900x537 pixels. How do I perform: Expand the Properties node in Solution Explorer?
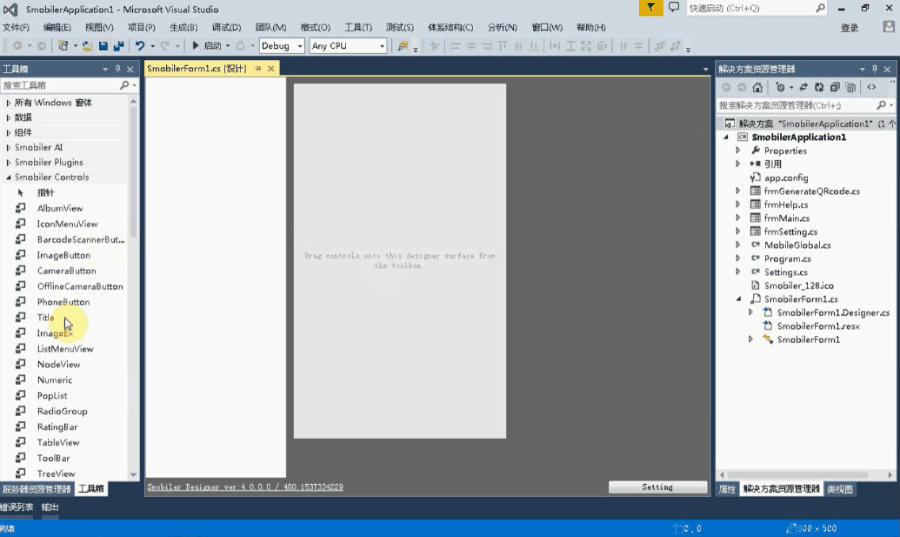point(738,150)
